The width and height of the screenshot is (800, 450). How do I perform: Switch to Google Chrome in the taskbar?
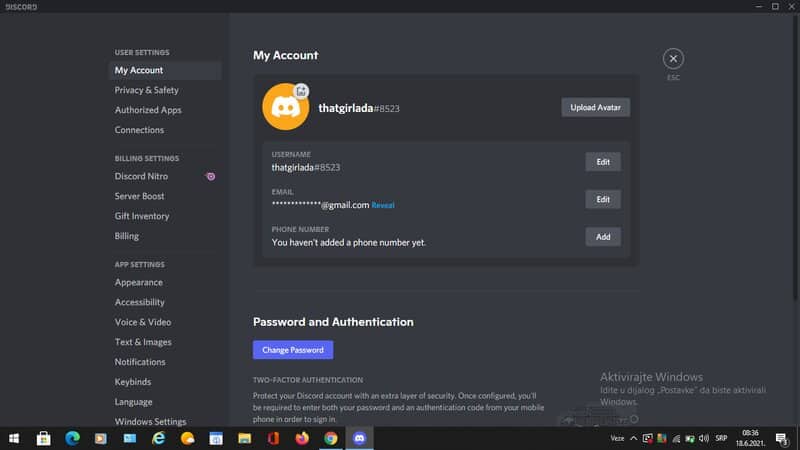331,438
